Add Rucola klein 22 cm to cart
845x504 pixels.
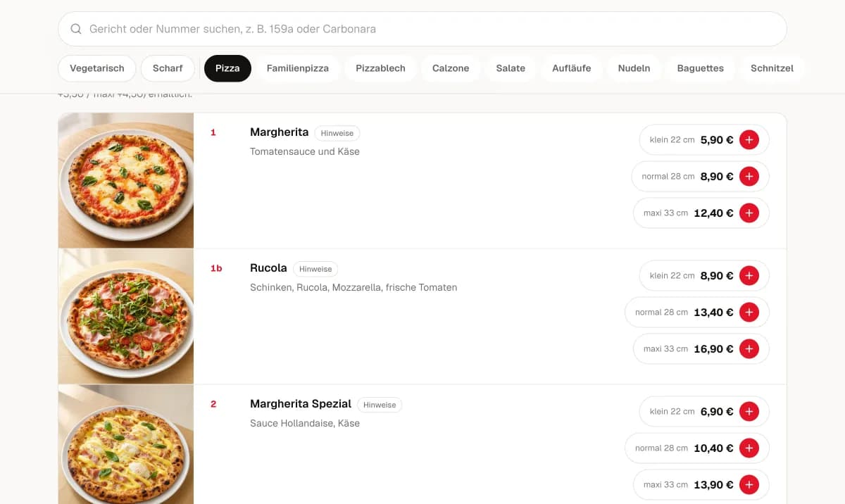click(x=749, y=276)
